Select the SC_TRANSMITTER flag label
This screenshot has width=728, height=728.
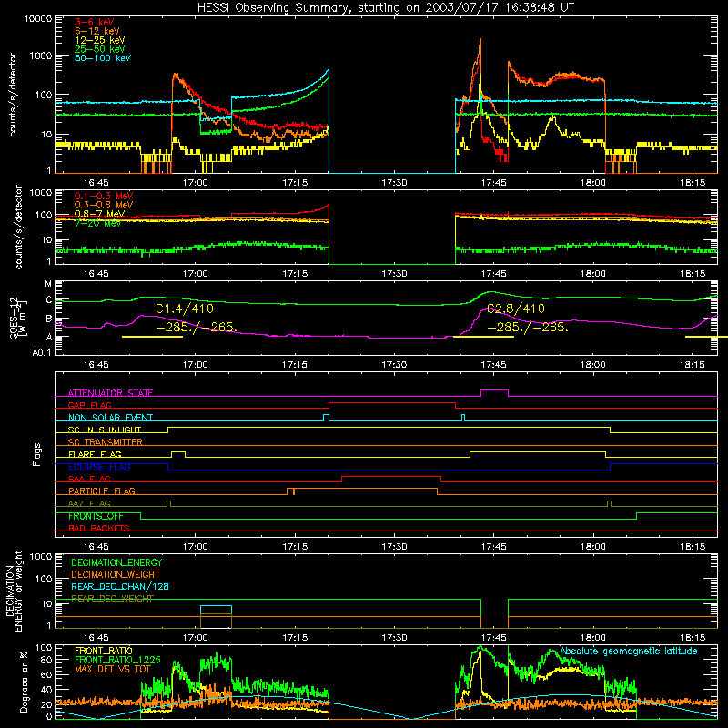[x=106, y=441]
